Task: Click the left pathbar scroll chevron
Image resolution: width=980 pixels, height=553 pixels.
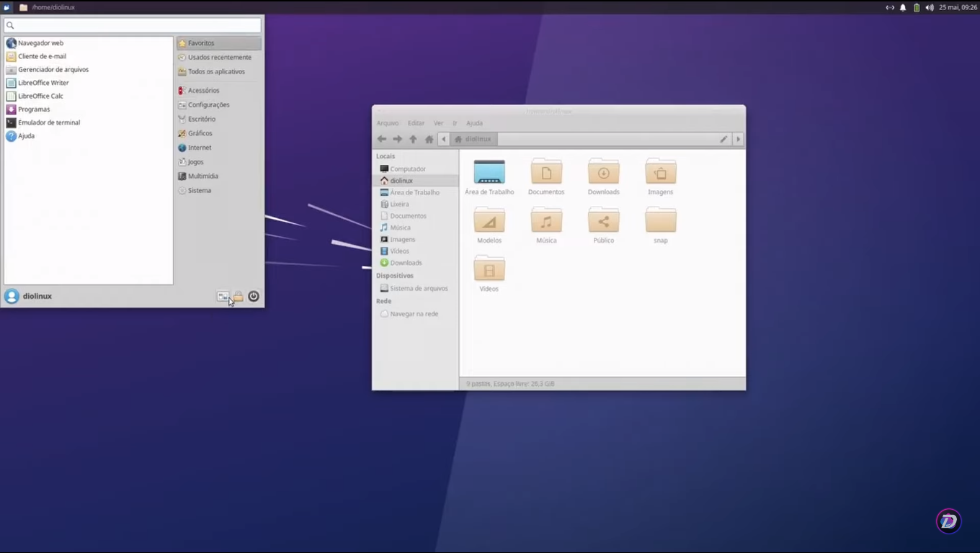Action: pos(444,139)
